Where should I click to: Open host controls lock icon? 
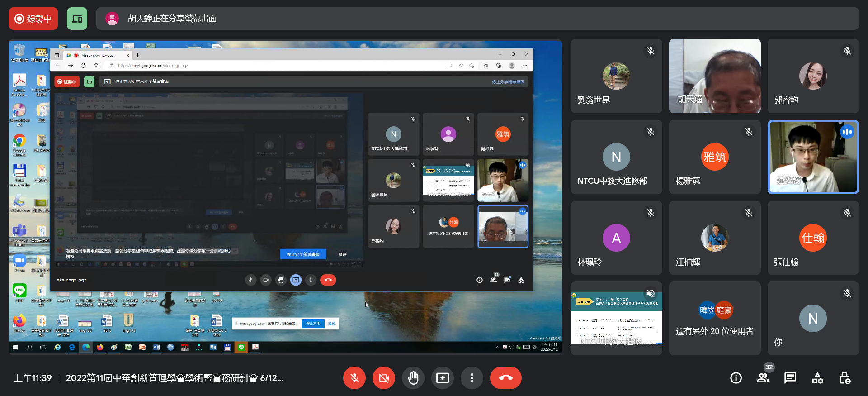(x=844, y=378)
